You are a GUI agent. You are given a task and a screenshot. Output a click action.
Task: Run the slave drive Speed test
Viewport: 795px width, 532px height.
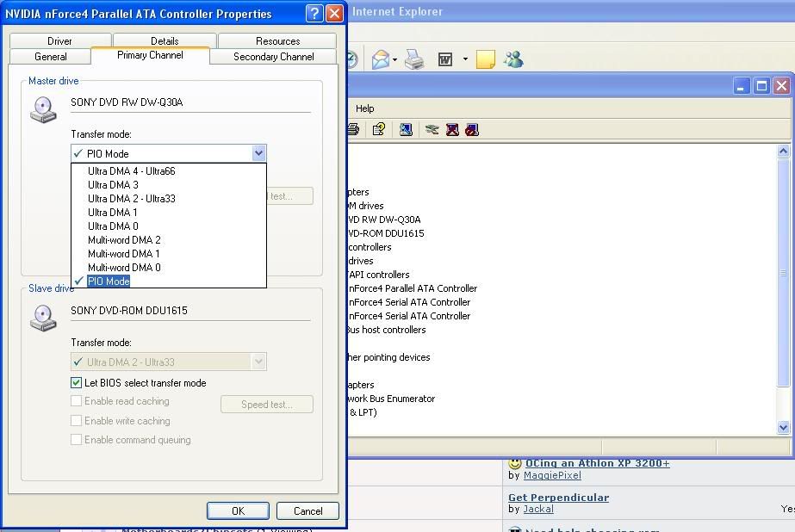[x=267, y=405]
